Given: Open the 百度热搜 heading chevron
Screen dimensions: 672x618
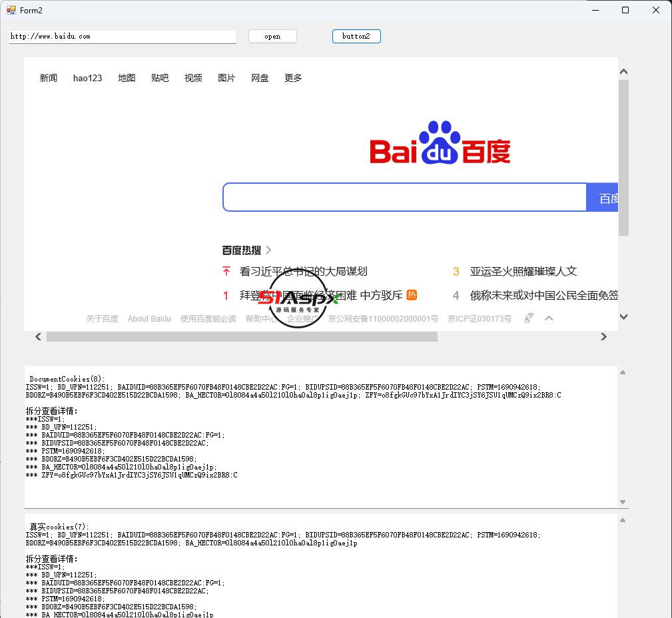Looking at the screenshot, I should click(268, 250).
